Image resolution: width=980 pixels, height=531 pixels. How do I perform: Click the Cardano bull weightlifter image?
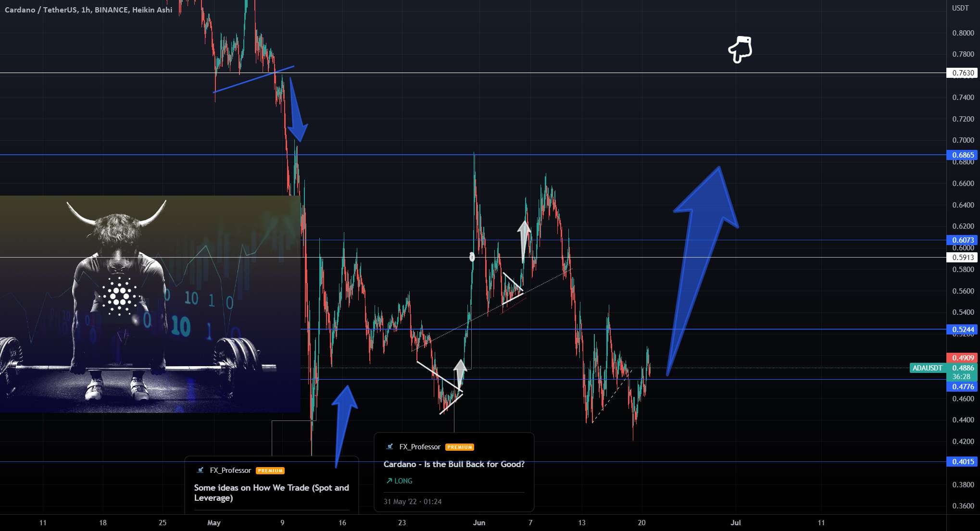click(x=150, y=304)
